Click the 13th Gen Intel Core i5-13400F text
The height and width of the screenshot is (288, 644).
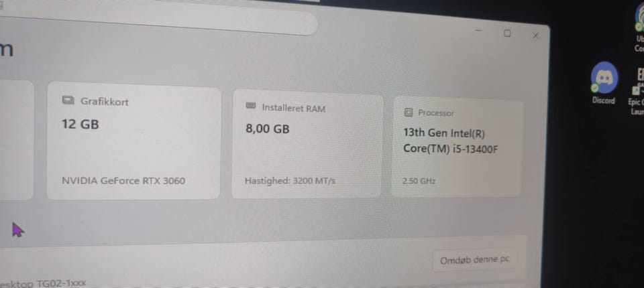451,141
